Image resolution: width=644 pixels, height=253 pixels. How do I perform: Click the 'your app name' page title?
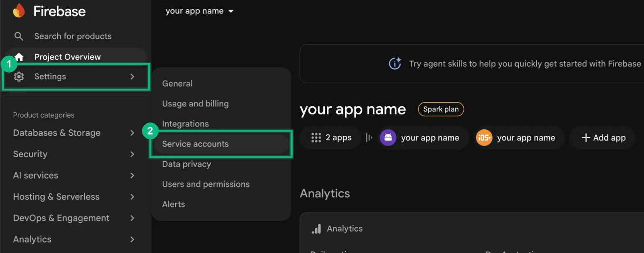click(353, 110)
